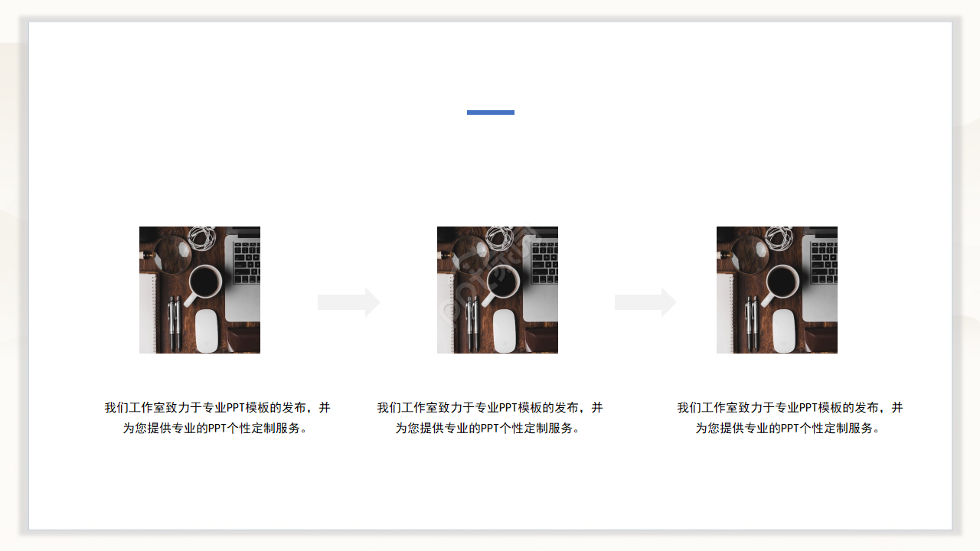980x551 pixels.
Task: Click the arrow between middle and right photos
Action: (645, 302)
